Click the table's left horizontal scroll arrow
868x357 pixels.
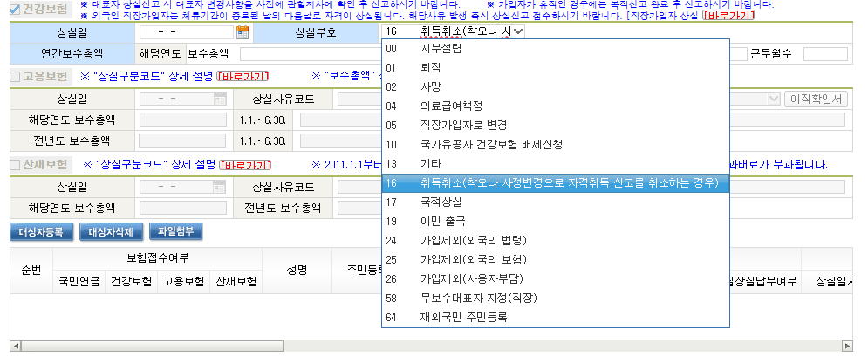[x=16, y=346]
